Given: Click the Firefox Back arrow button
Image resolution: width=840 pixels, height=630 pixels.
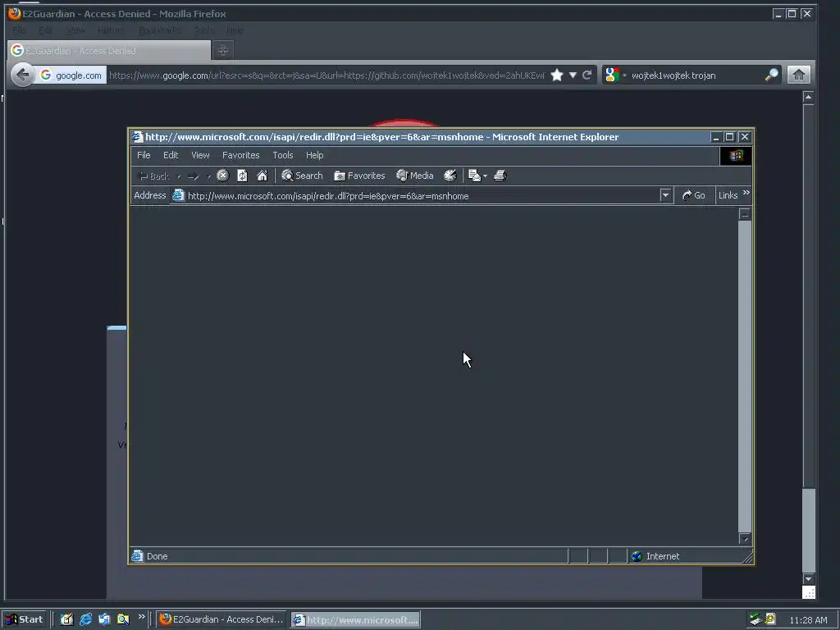Looking at the screenshot, I should coord(22,75).
